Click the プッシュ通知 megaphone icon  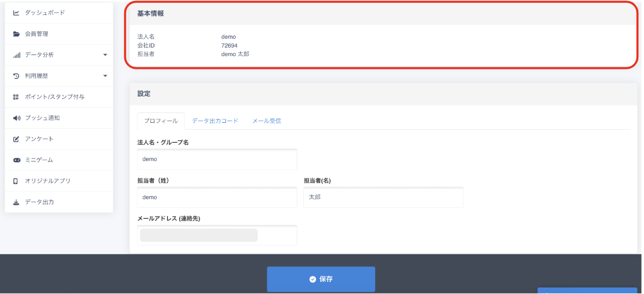point(16,118)
